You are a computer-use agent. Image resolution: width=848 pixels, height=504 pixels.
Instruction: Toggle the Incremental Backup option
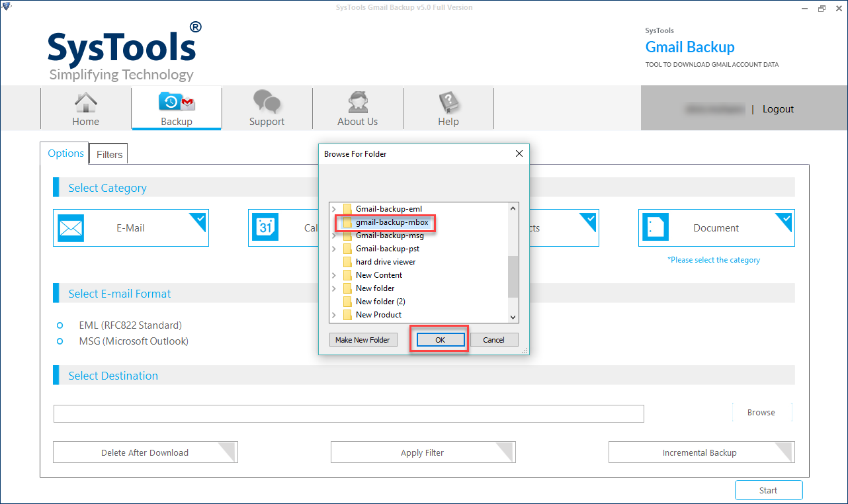701,452
